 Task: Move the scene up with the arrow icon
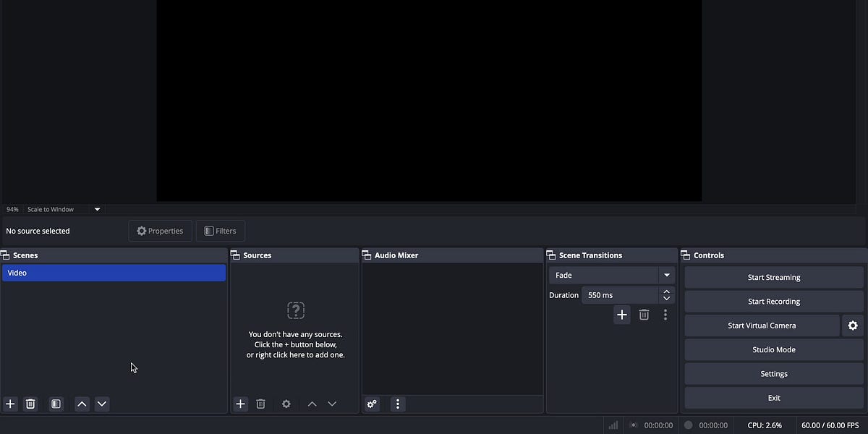point(82,404)
